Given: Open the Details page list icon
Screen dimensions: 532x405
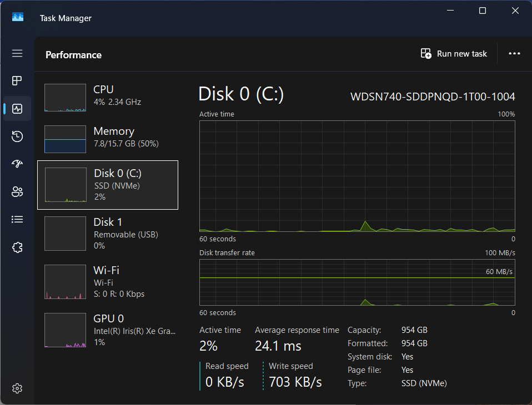Looking at the screenshot, I should click(x=17, y=220).
